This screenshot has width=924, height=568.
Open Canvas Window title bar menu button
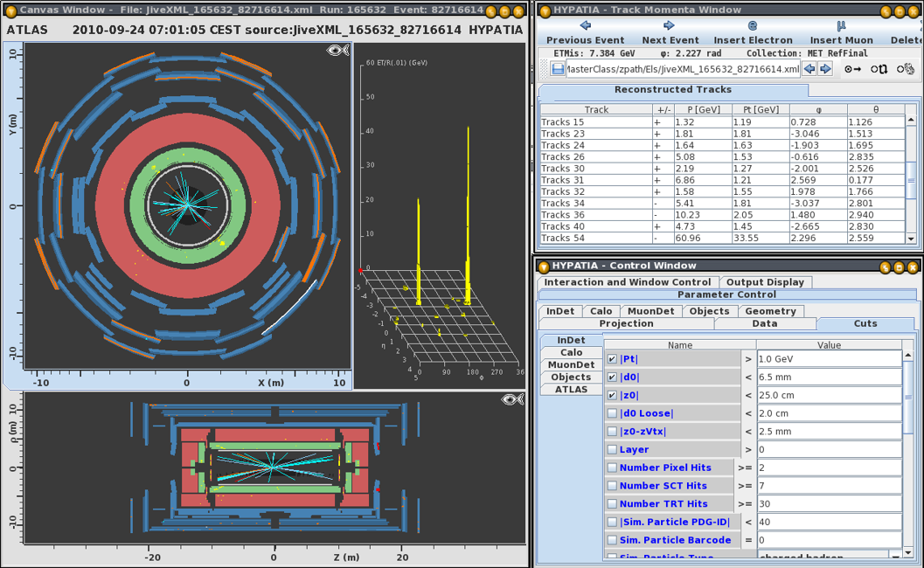[x=10, y=10]
